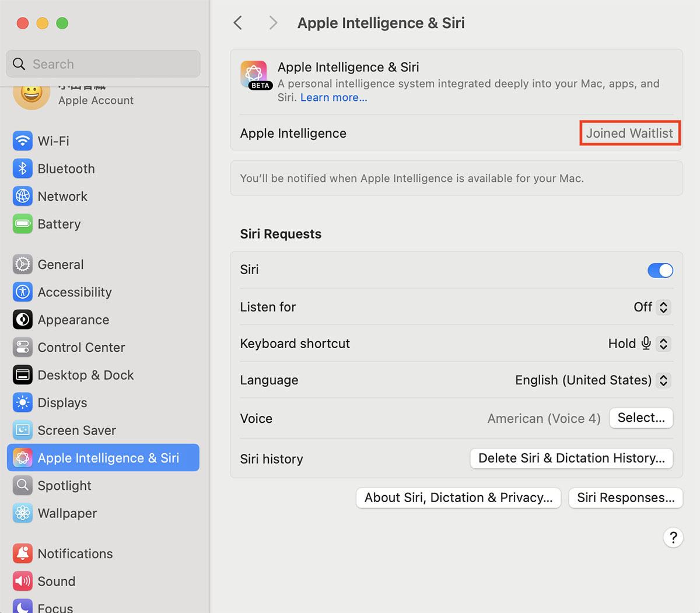Open help with the question mark button
Screen dimensions: 700x613
(673, 537)
